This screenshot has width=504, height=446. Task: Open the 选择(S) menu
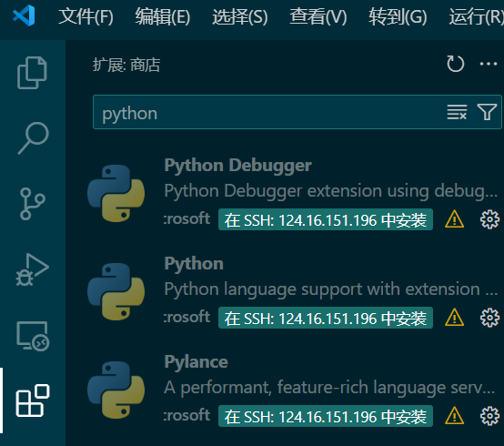coord(240,16)
